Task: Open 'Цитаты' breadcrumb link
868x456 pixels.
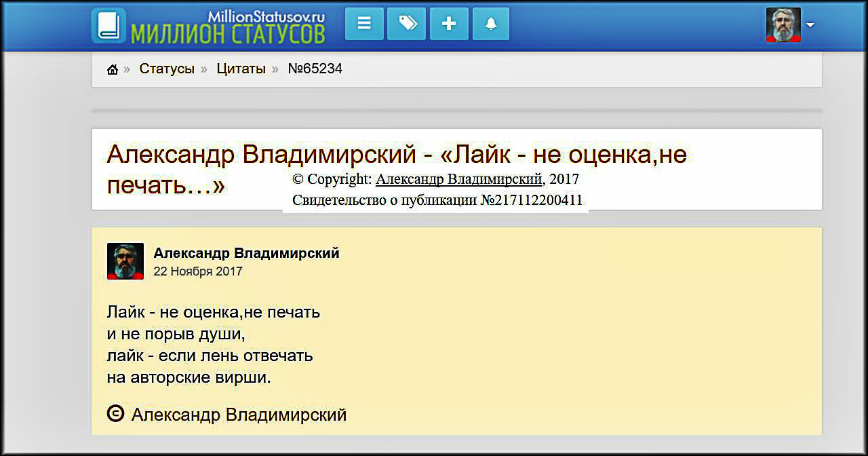Action: (241, 69)
